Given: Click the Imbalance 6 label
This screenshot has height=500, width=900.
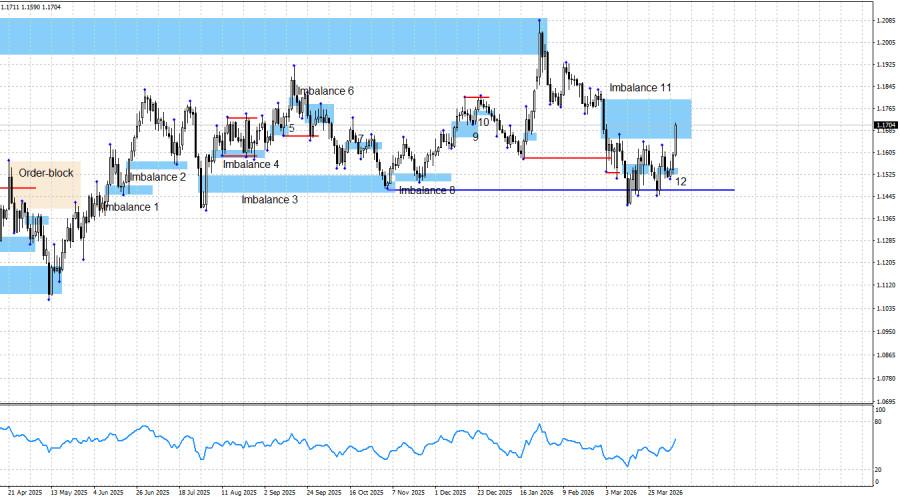Looking at the screenshot, I should [x=325, y=91].
